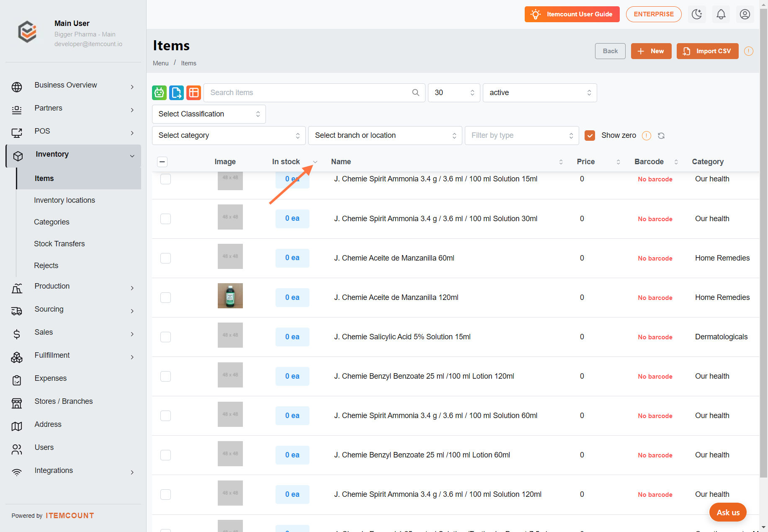Image resolution: width=768 pixels, height=532 pixels.
Task: Click the In stock sort chevron
Action: (315, 162)
